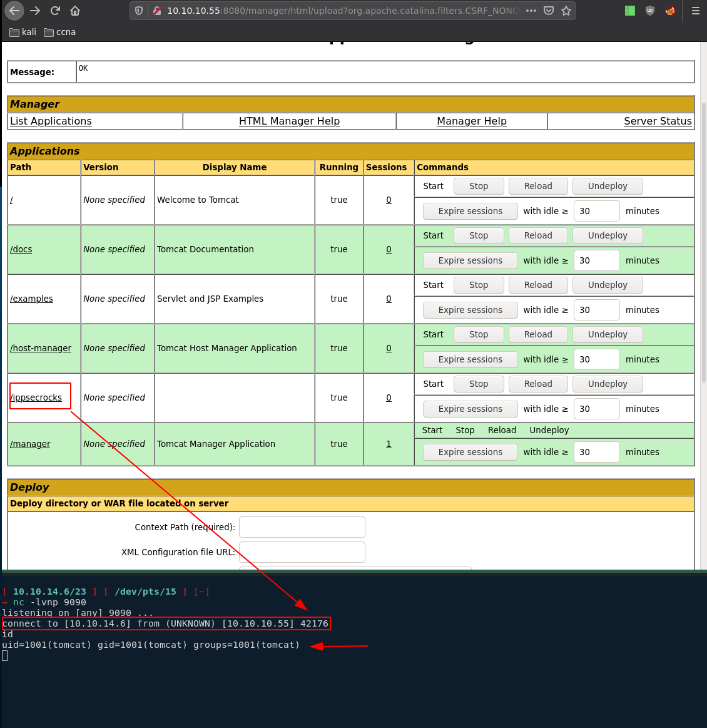Open the /host-manager application link

coord(41,348)
